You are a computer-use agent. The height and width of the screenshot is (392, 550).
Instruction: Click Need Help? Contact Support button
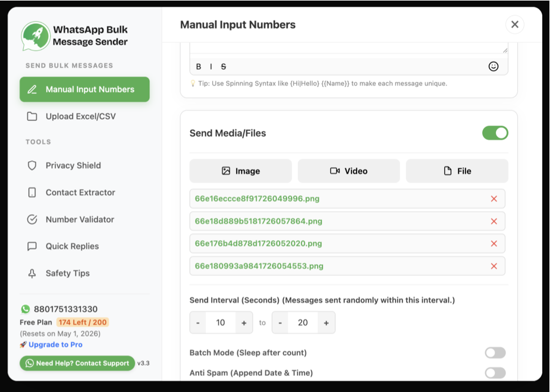pyautogui.click(x=77, y=363)
